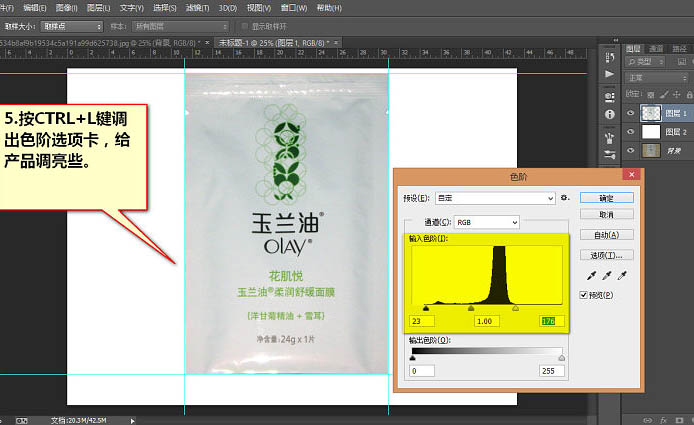
Task: Open the 编辑(E) menu
Action: click(35, 8)
